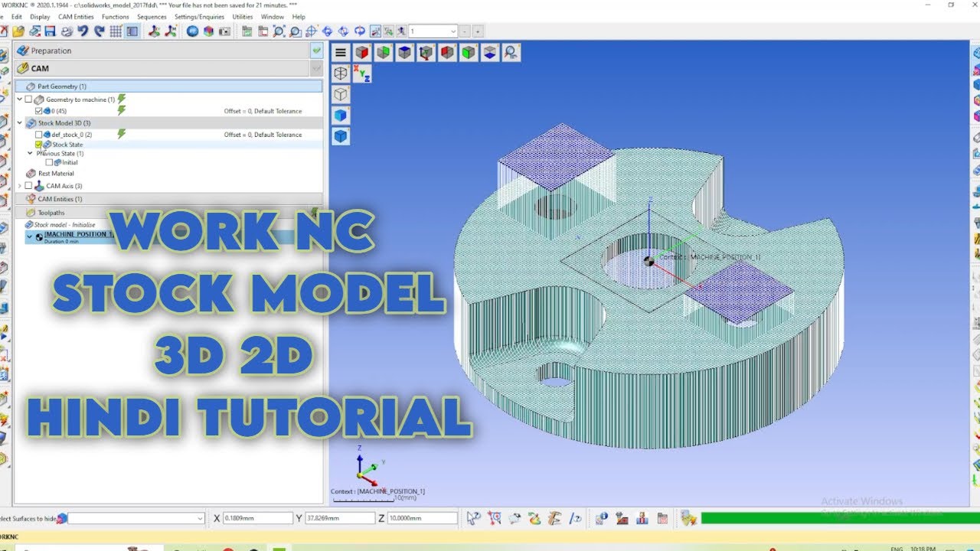980x551 pixels.
Task: Open the CAM Entities menu
Action: pyautogui.click(x=77, y=16)
